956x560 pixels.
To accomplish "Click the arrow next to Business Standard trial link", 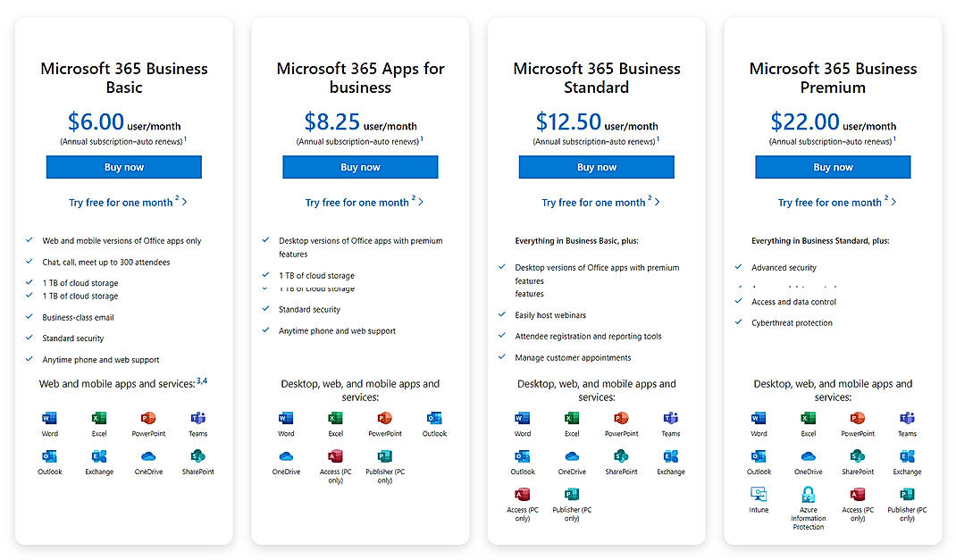I will (657, 202).
